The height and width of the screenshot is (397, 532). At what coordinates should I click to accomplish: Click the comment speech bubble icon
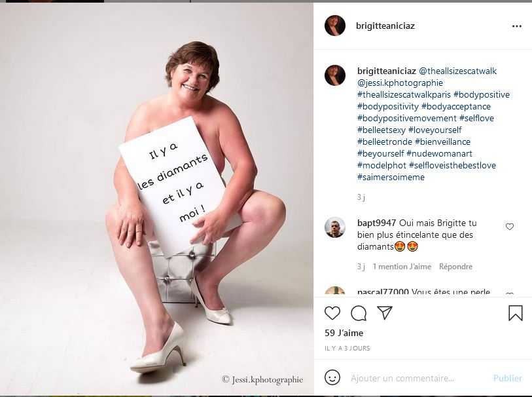pyautogui.click(x=359, y=313)
